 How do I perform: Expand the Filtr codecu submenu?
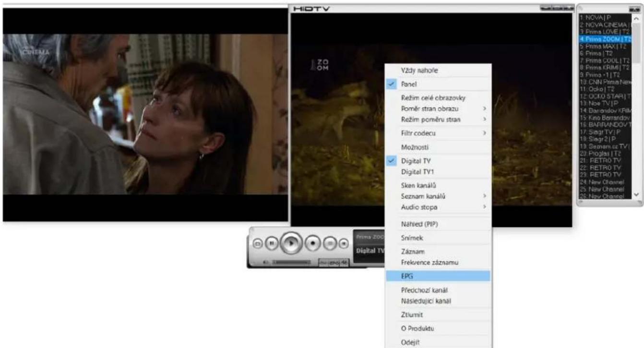click(438, 132)
